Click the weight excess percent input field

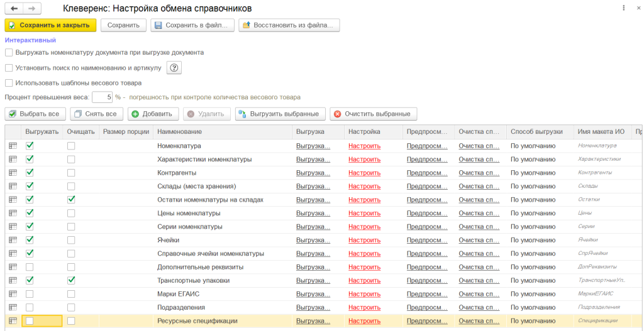tap(102, 97)
